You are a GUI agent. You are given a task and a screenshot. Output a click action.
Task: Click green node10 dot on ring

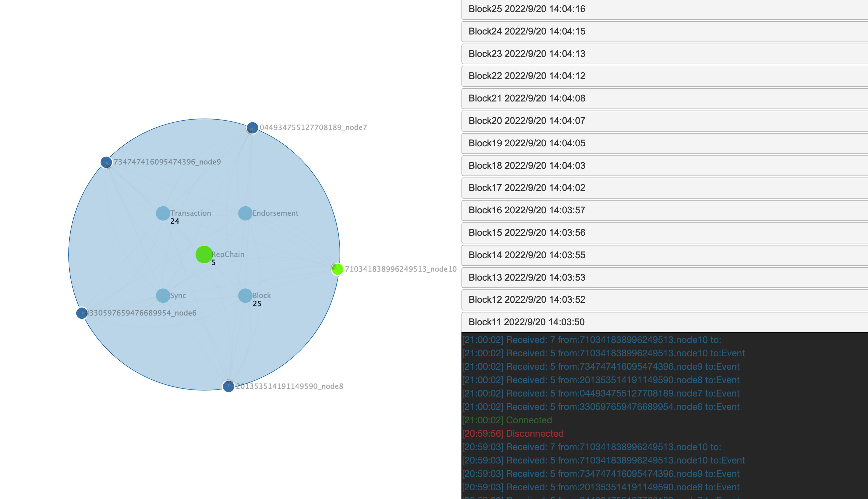tap(337, 269)
